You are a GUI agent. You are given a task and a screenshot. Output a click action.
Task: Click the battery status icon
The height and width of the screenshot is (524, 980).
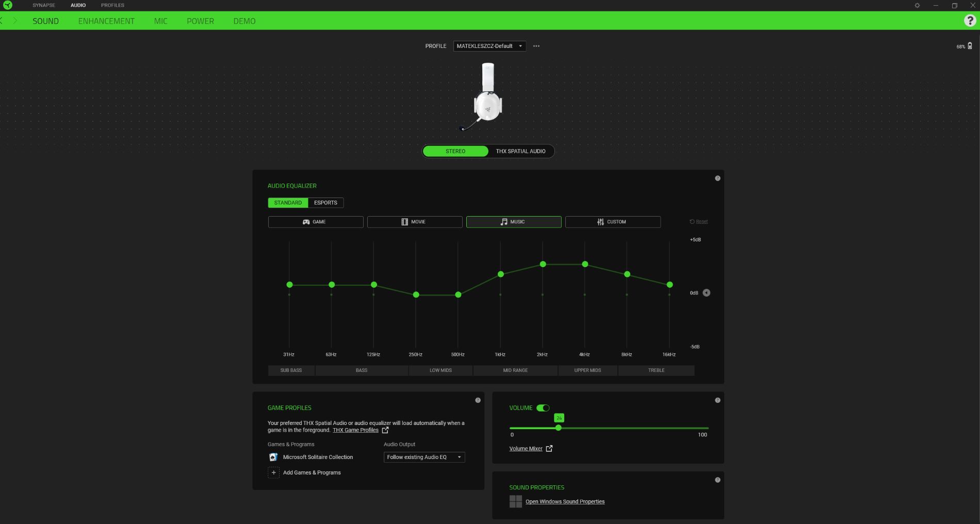tap(970, 46)
